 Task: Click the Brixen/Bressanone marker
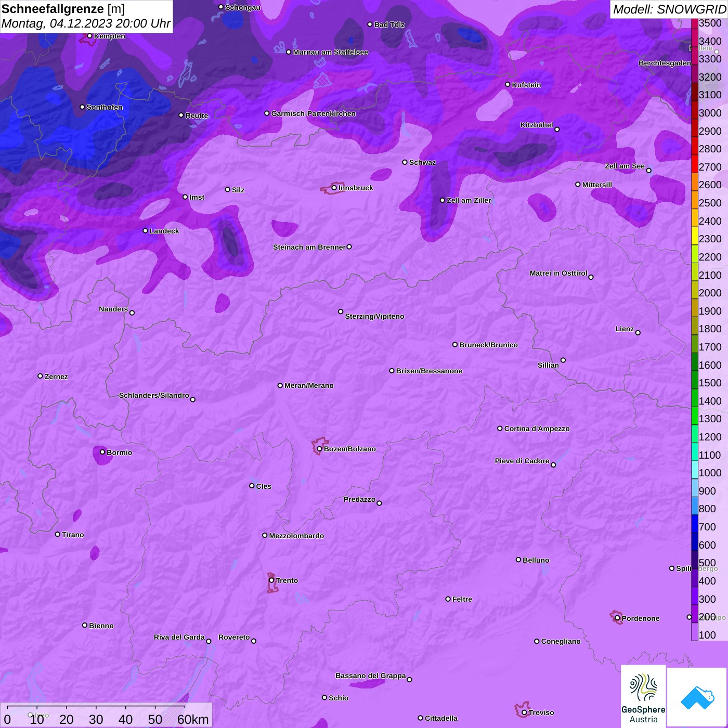392,371
